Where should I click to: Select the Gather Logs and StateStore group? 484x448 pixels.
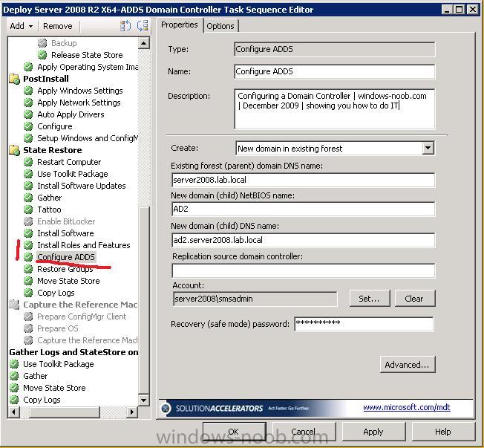73,352
